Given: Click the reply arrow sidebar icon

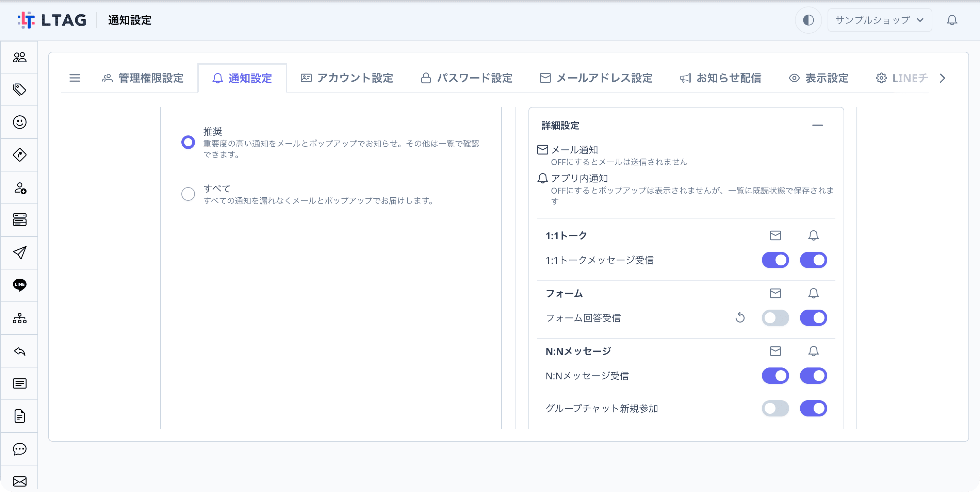Looking at the screenshot, I should [x=19, y=351].
